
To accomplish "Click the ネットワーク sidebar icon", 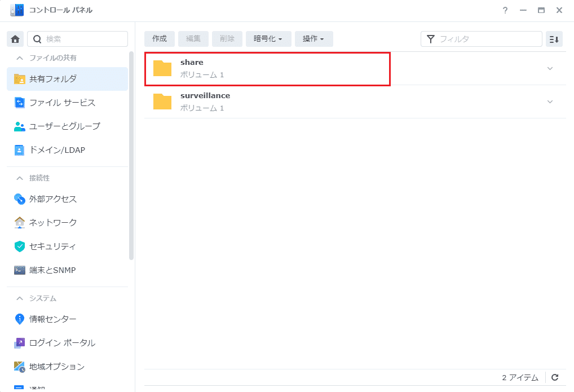I will tap(19, 222).
